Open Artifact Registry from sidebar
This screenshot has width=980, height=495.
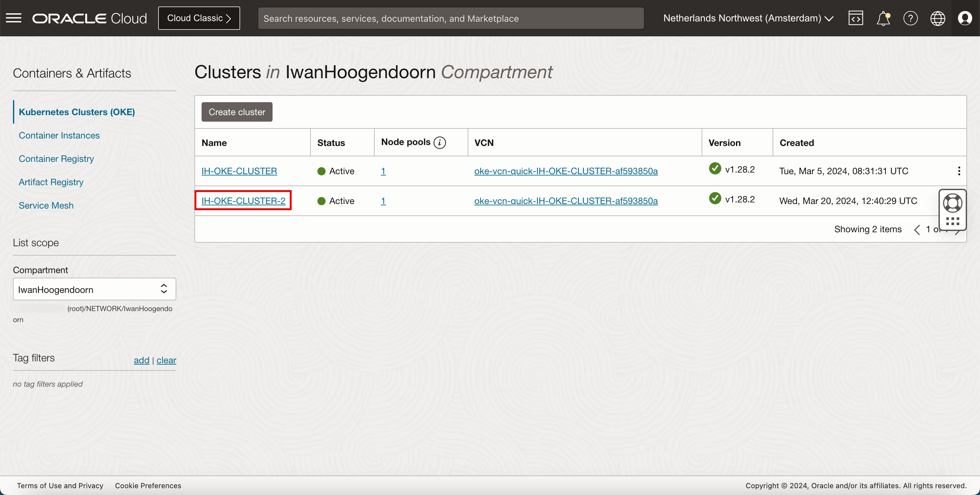click(x=51, y=182)
